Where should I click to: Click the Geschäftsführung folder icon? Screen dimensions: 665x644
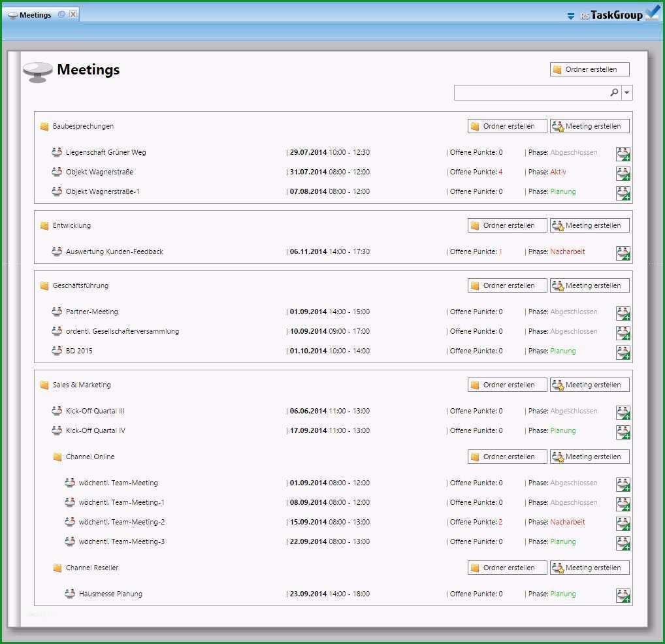pos(44,286)
